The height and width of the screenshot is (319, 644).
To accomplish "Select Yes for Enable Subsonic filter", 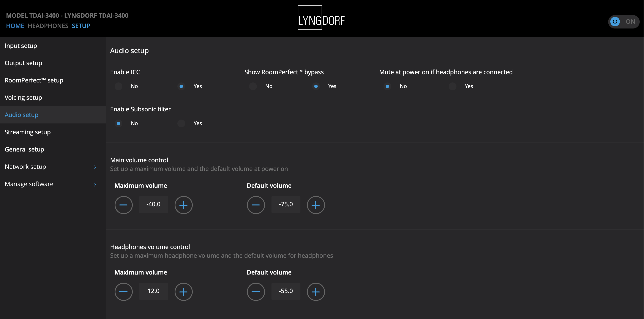I will [x=181, y=123].
